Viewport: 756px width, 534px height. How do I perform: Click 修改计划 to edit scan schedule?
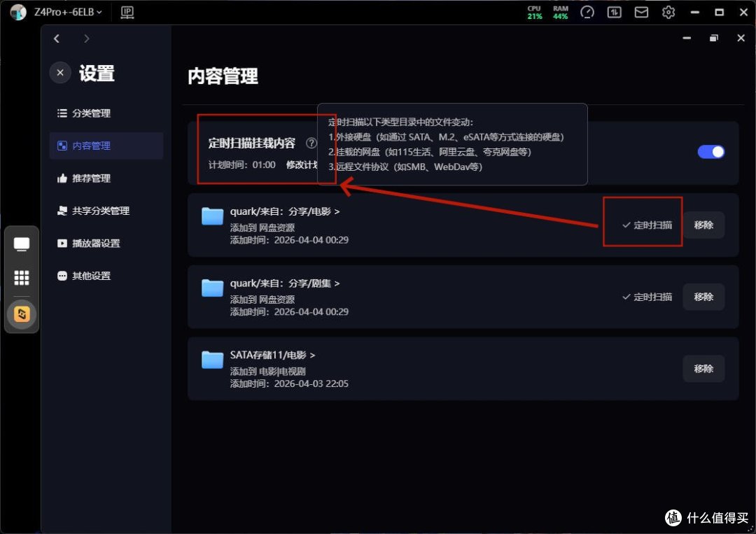click(x=301, y=165)
